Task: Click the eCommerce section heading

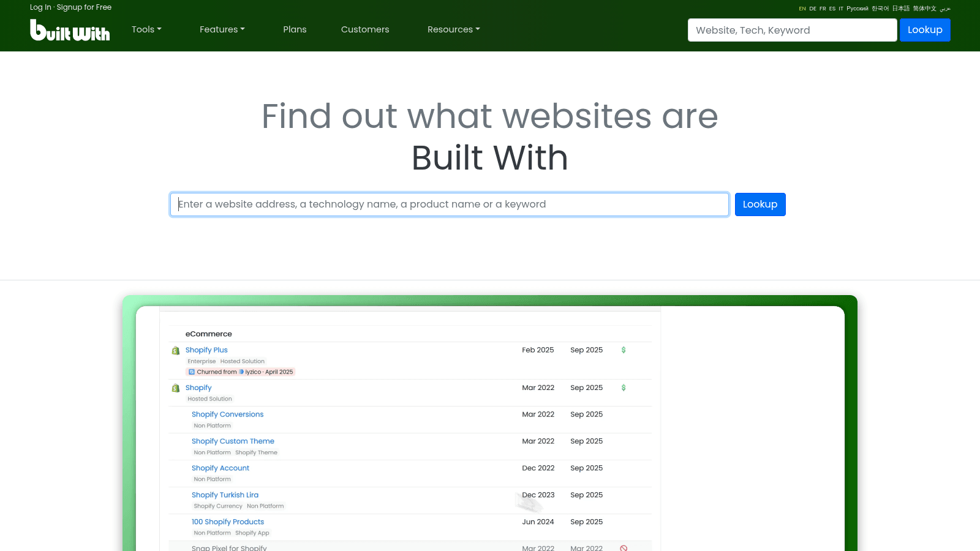Action: click(x=208, y=334)
